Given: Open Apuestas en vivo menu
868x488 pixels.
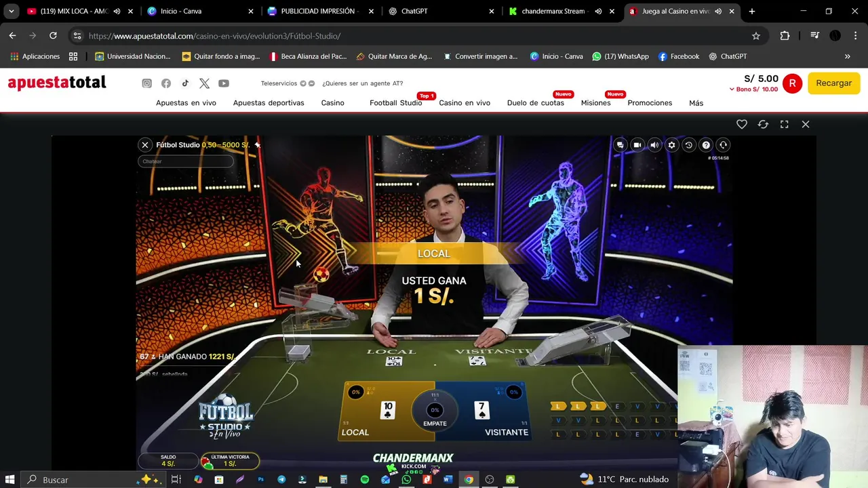Looking at the screenshot, I should (x=186, y=103).
